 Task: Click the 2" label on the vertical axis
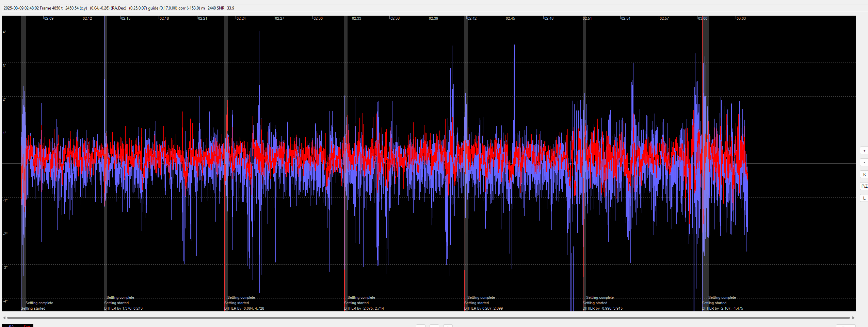pos(4,99)
